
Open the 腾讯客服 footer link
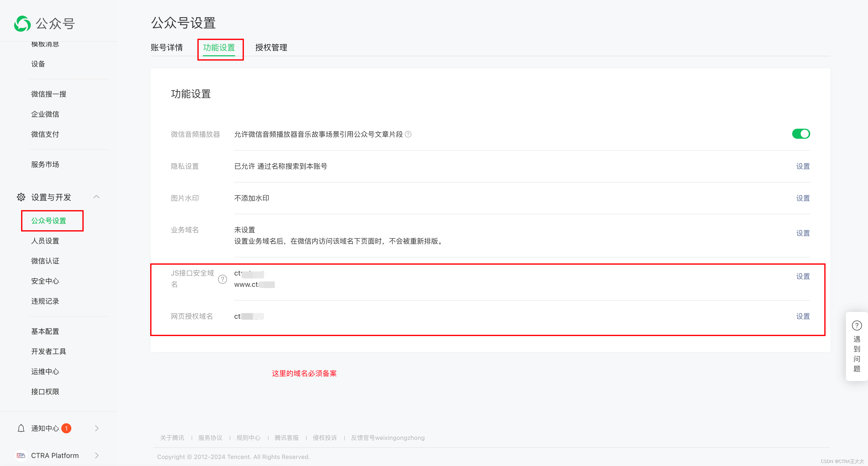pos(287,438)
